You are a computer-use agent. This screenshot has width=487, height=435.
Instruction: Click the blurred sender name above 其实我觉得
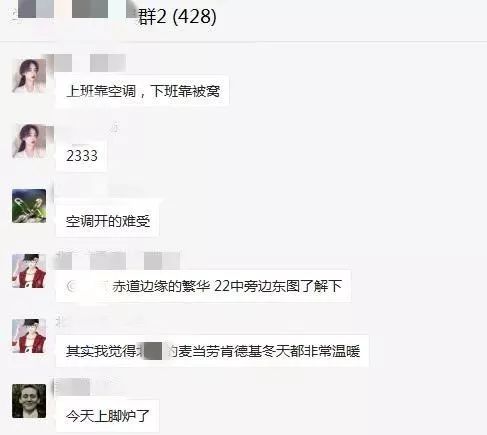point(100,322)
